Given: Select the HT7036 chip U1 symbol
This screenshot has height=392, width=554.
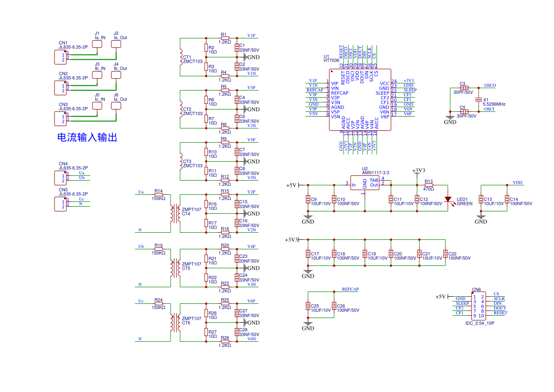Looking at the screenshot, I should point(360,100).
